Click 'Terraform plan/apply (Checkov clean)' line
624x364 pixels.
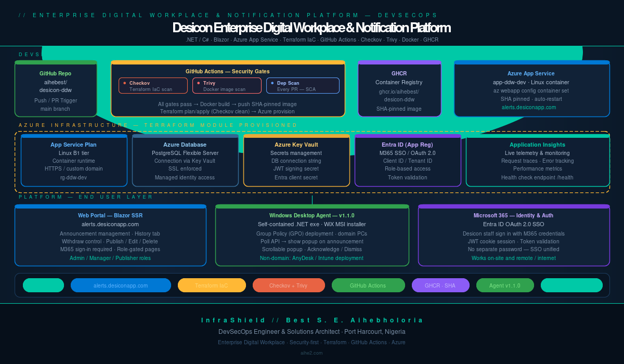228,112
